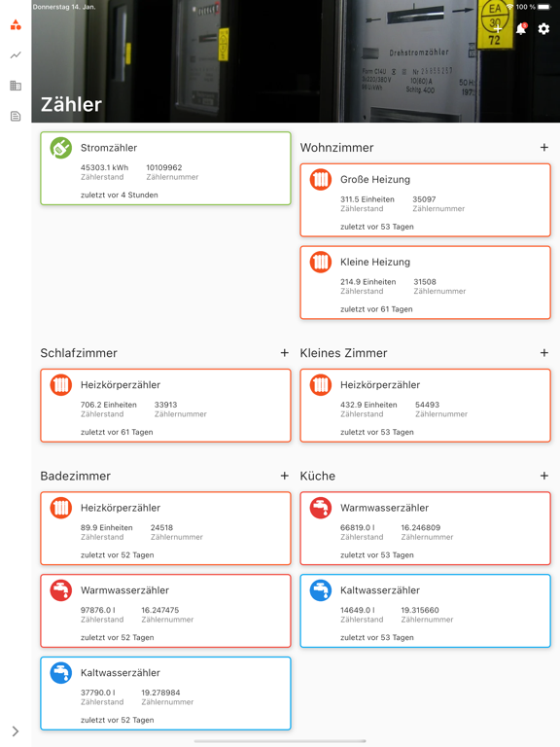Check the battery indicator in status bar

coord(543,7)
